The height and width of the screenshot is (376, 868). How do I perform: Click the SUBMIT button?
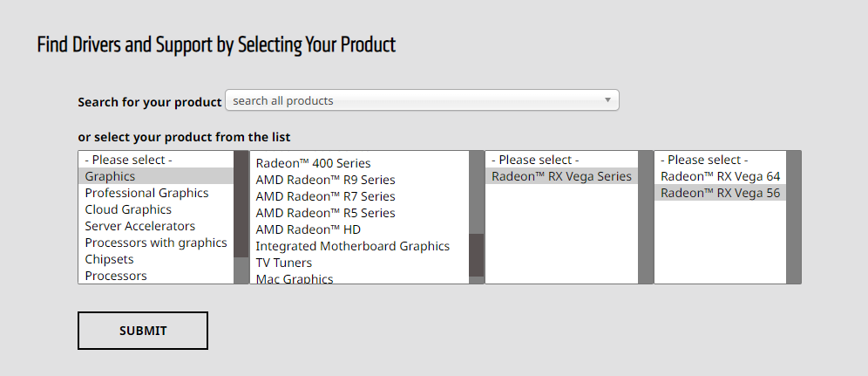143,331
